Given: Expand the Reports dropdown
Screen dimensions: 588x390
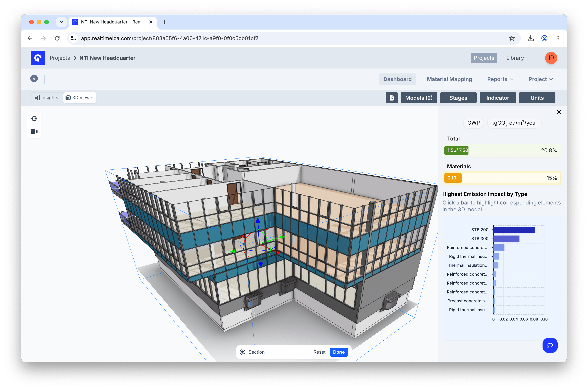Looking at the screenshot, I should point(500,79).
